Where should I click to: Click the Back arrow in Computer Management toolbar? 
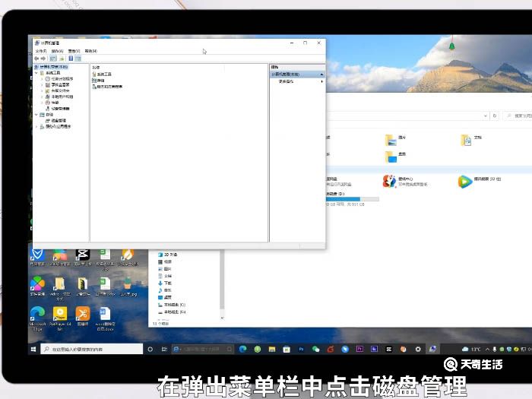click(36, 58)
